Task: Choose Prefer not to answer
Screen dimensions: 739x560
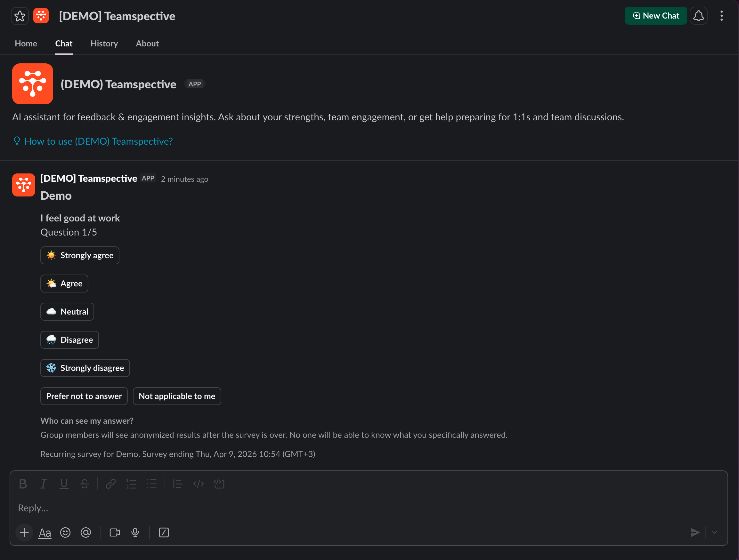Action: pos(84,396)
